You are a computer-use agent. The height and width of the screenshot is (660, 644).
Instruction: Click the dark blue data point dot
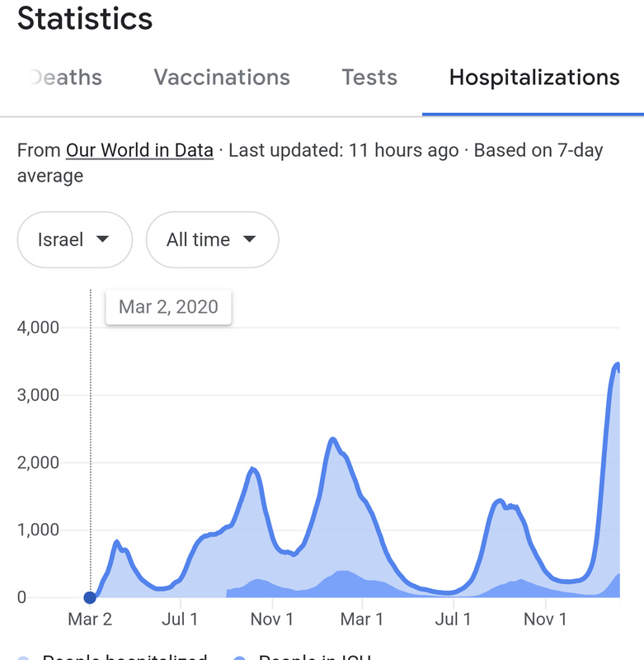[x=90, y=597]
